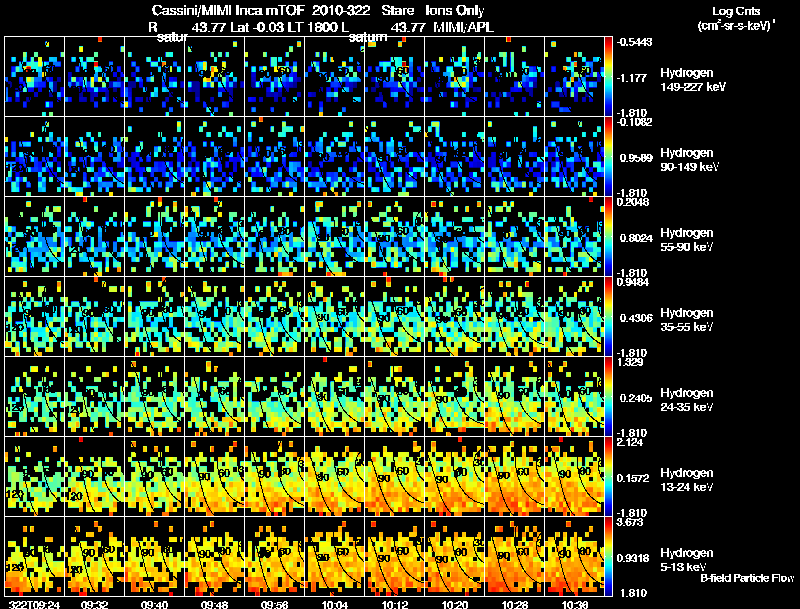Screen dimensions: 800x609
Task: Select the 10:12 time label
Action: (x=394, y=605)
